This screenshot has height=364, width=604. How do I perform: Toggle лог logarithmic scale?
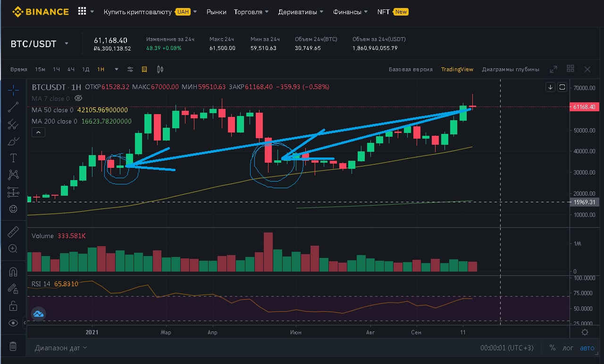pos(568,348)
